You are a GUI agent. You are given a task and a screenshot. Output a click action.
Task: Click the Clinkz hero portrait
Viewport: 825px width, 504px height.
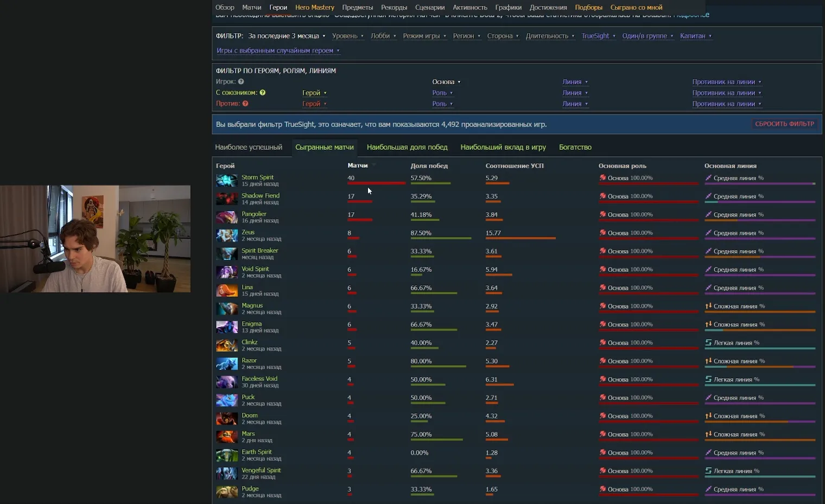(227, 345)
